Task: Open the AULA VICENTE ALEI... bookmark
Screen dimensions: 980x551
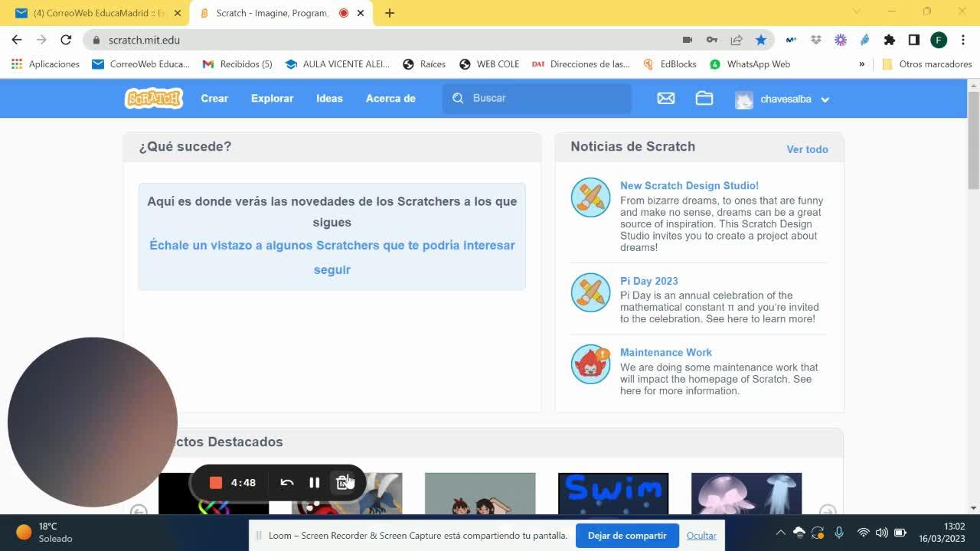Action: coord(338,64)
